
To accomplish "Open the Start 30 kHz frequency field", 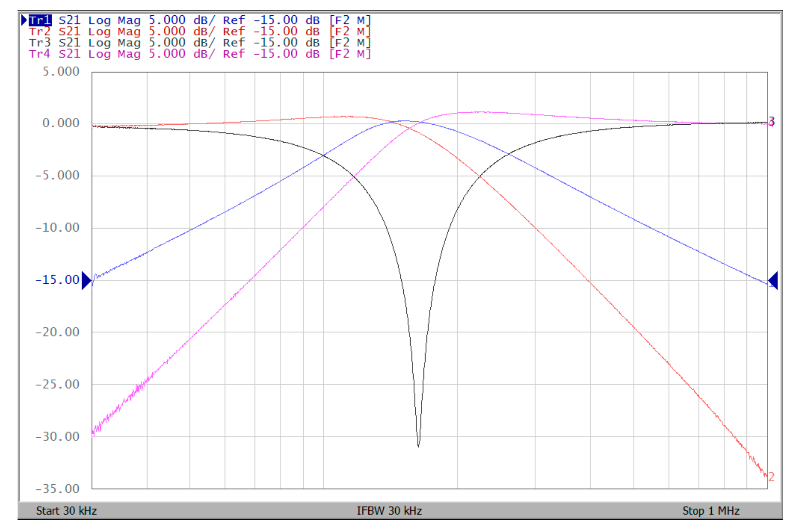I will 66,511.
